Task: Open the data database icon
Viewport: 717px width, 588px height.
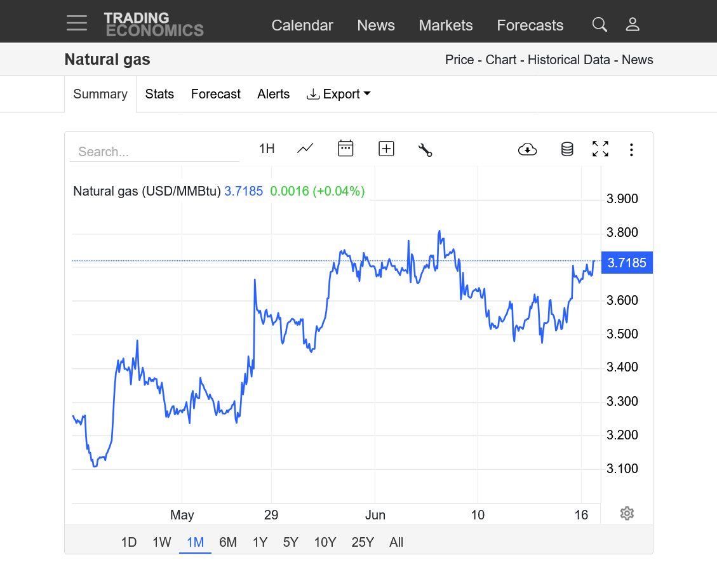Action: (567, 149)
